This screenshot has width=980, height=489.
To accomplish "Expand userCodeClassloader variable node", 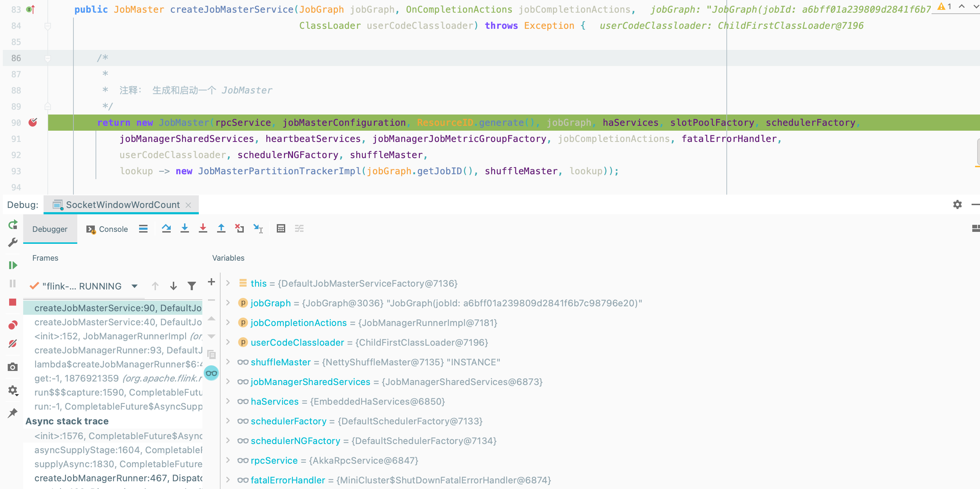I will [228, 342].
